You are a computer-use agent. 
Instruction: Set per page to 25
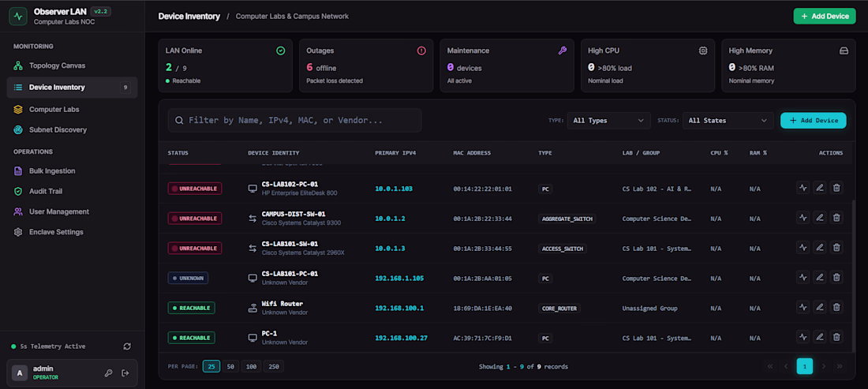tap(211, 366)
